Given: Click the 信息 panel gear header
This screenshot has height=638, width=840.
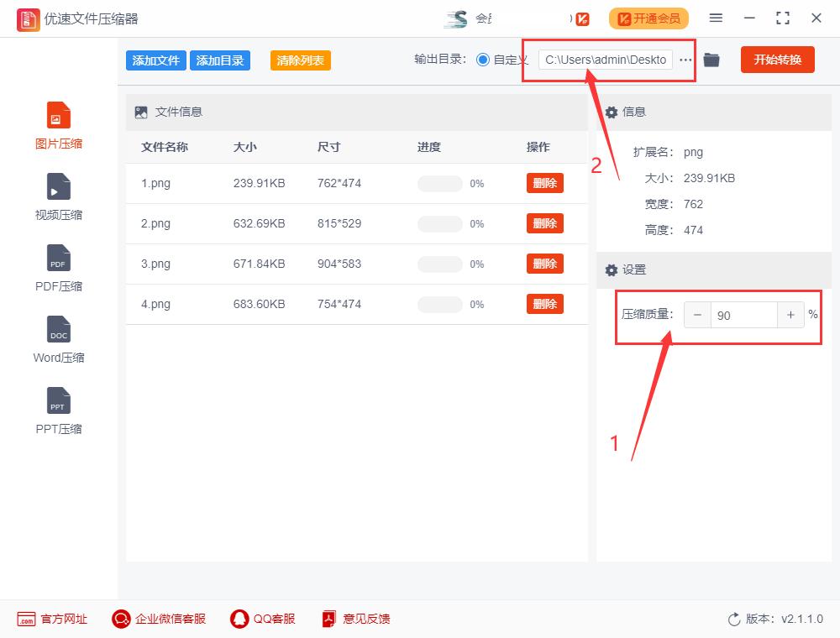Looking at the screenshot, I should (610, 112).
